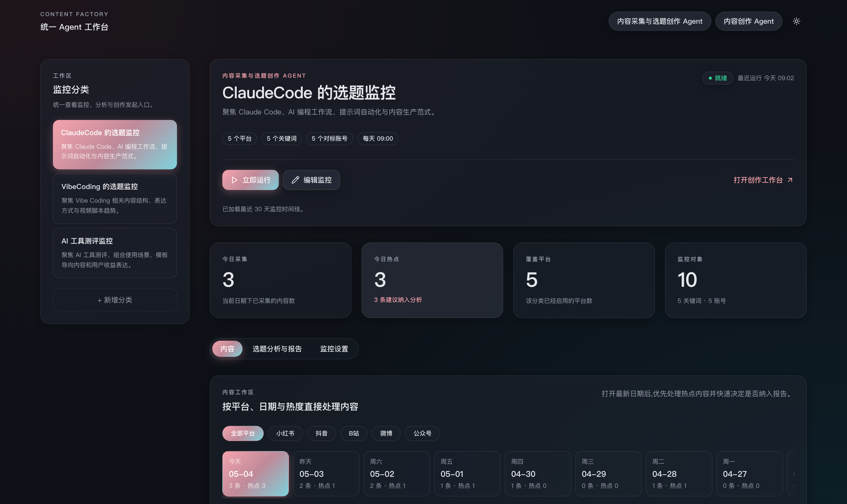Select AI 工具测评监控 category card
This screenshot has width=847, height=504.
(115, 253)
